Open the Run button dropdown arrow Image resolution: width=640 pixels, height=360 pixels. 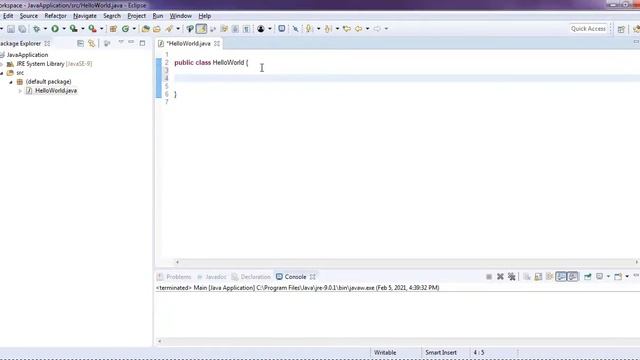click(64, 29)
